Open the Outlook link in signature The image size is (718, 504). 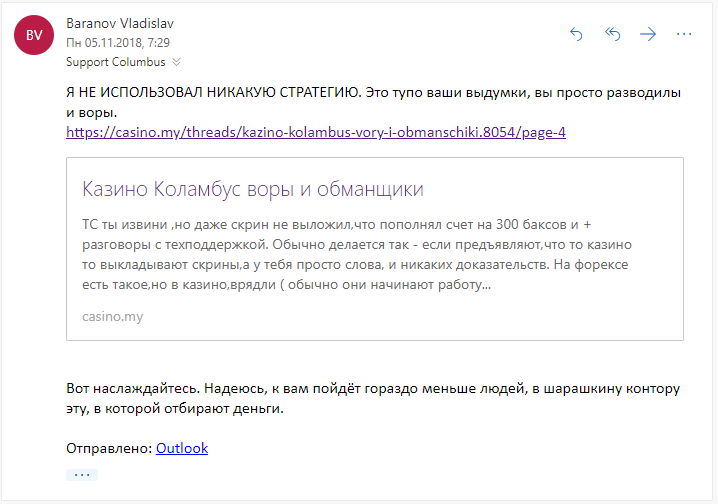pos(182,448)
